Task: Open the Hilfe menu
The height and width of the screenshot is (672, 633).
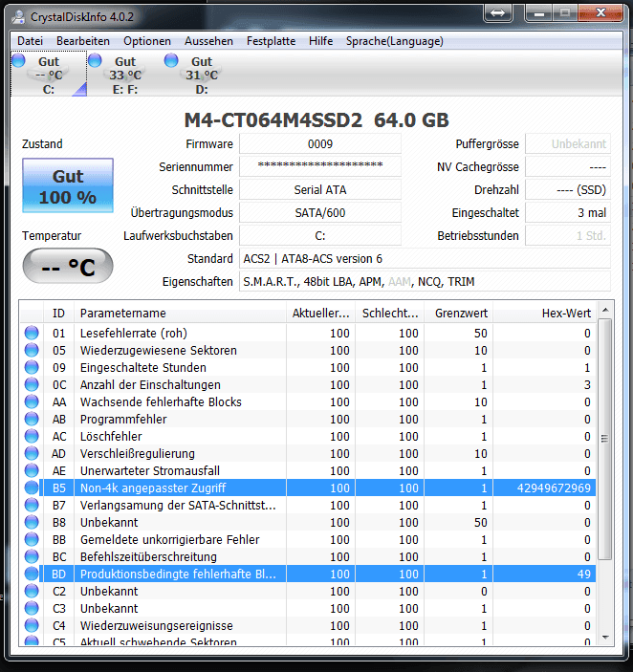Action: point(320,41)
